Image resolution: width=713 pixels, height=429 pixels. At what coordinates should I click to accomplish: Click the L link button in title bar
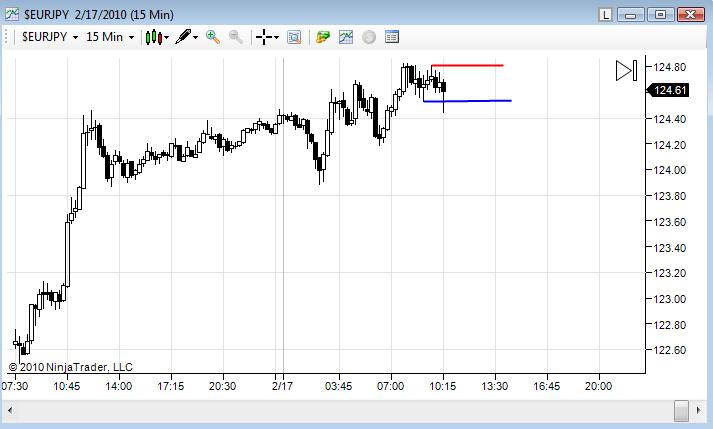point(605,15)
